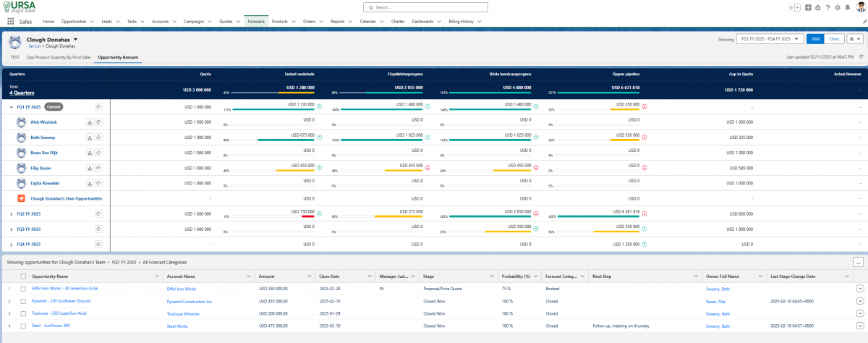This screenshot has width=868, height=343.
Task: Open row actions dropdown for Steel - SunPower 300
Action: pos(860,326)
